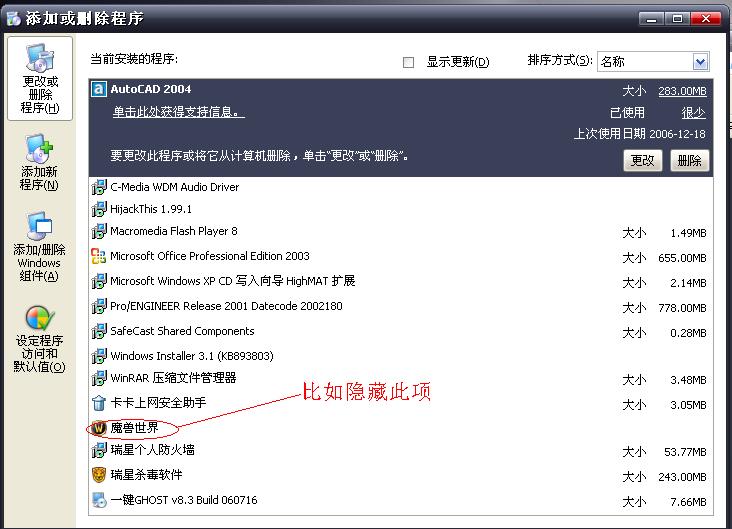Click the Pro/ENGINEER Release 2001 icon
732x529 pixels.
(x=99, y=306)
